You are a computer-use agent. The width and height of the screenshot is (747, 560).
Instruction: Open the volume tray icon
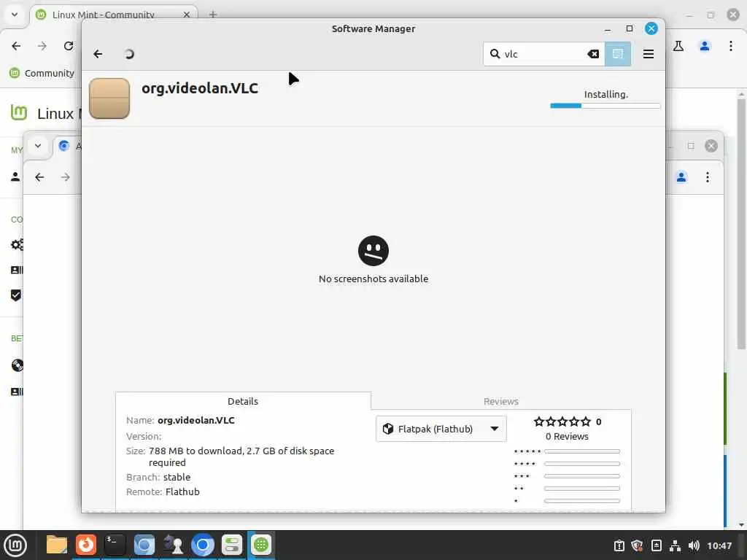point(694,545)
